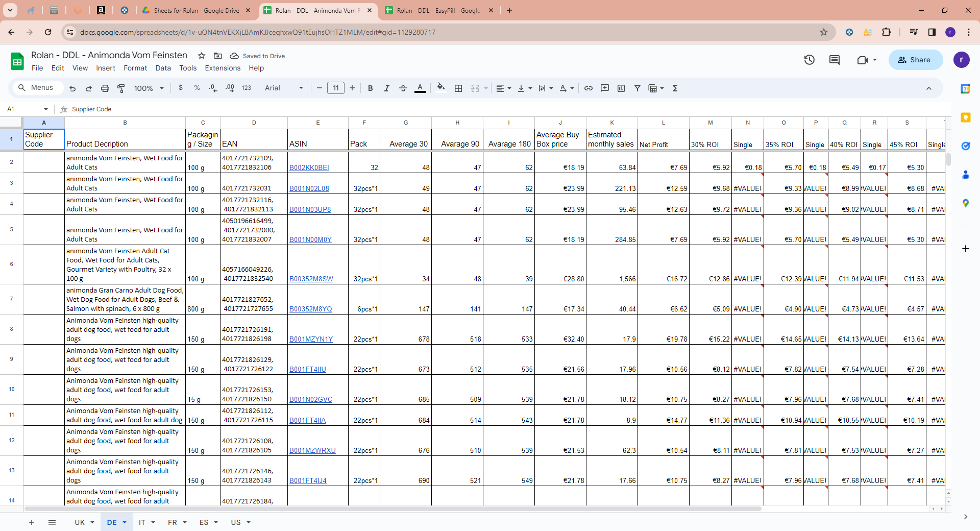Viewport: 980px width, 531px height.
Task: Toggle italic formatting
Action: (x=387, y=88)
